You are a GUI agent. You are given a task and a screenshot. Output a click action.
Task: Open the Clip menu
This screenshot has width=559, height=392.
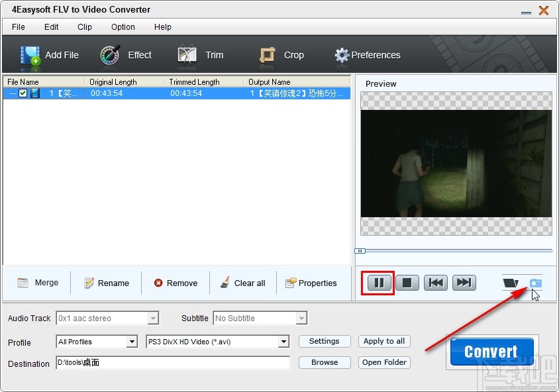84,27
